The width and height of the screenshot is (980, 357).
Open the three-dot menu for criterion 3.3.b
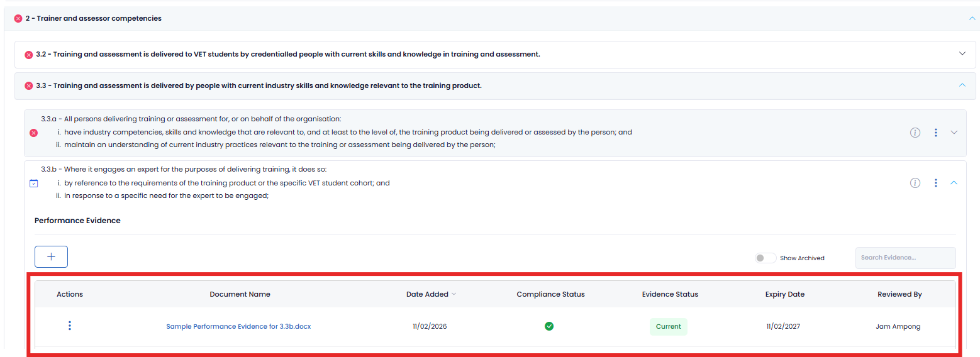pos(936,183)
